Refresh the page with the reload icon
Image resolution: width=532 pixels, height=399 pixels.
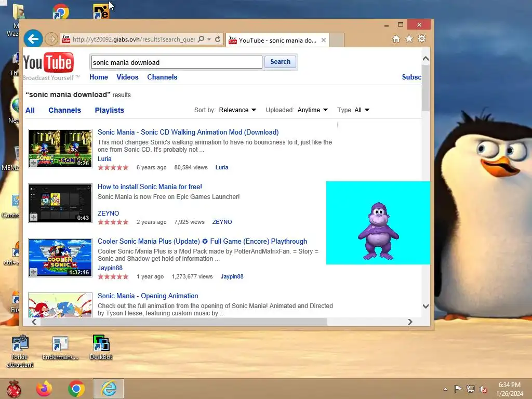tap(218, 39)
